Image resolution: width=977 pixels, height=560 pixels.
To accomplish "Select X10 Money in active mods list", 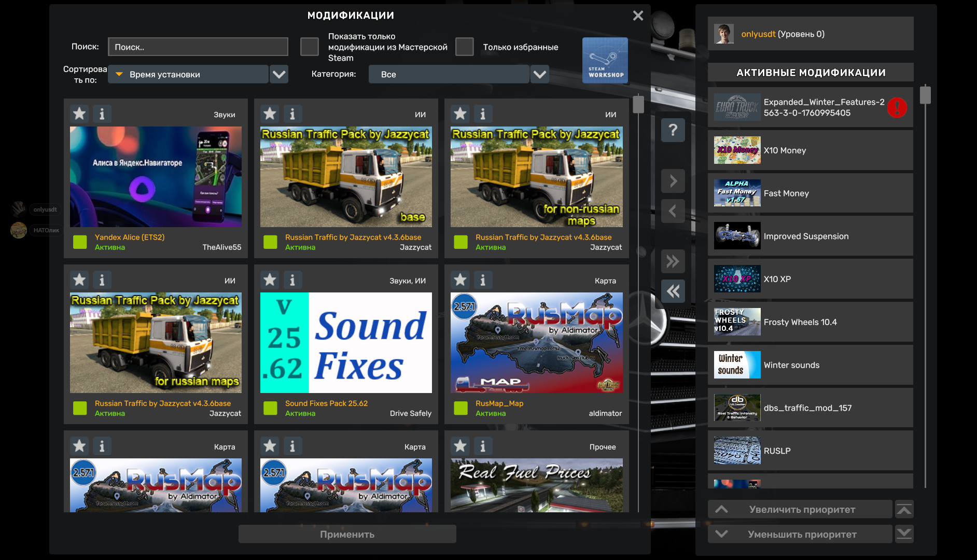I will coord(810,150).
